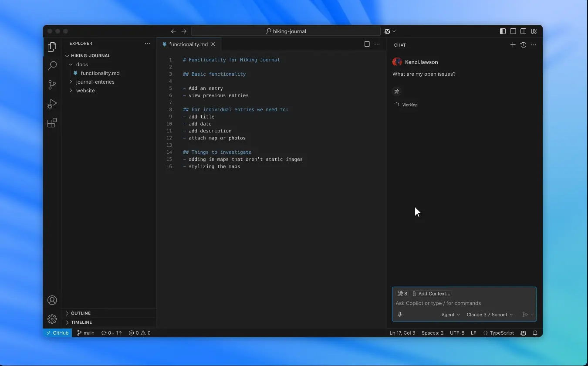Click the GitHub button in the status bar
Screen dimensions: 588x366
pyautogui.click(x=57, y=332)
